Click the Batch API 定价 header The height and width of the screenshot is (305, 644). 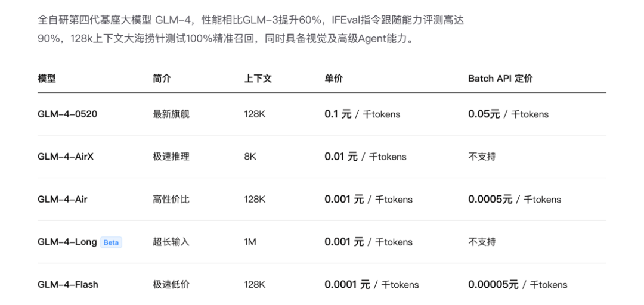[500, 78]
